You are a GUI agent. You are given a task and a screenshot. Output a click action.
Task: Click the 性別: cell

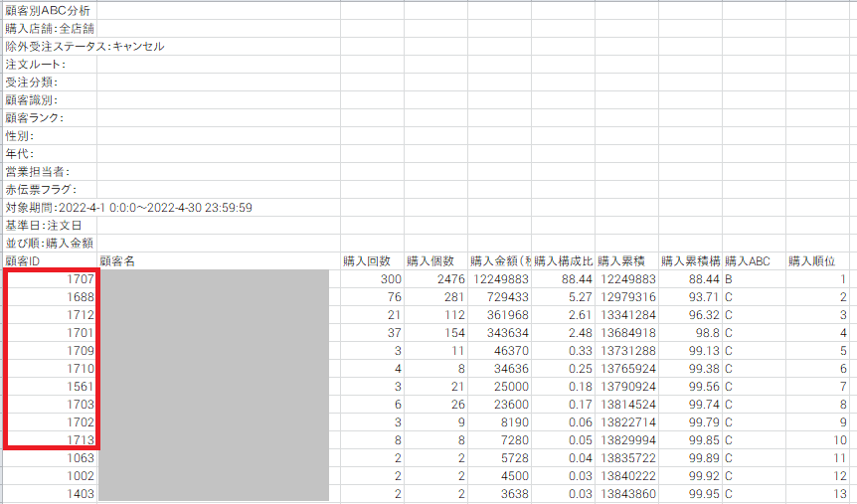50,136
